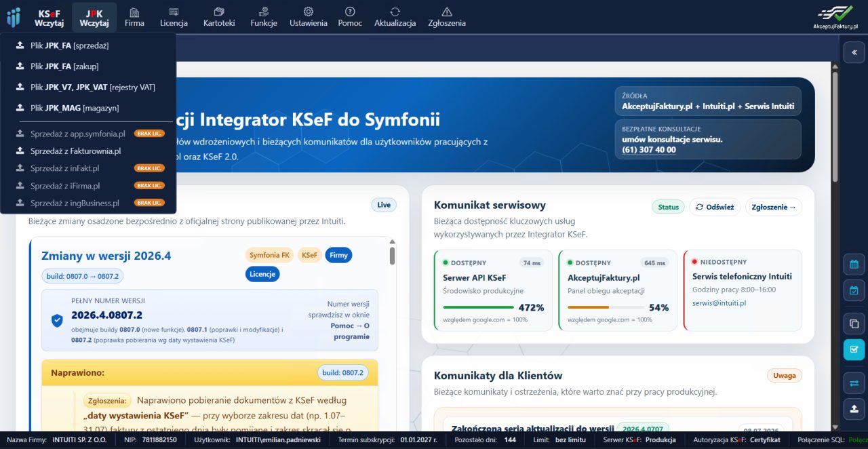This screenshot has width=868, height=449.
Task: Choose Sprzedaż z ingBusiness.pl entry
Action: tap(88, 203)
